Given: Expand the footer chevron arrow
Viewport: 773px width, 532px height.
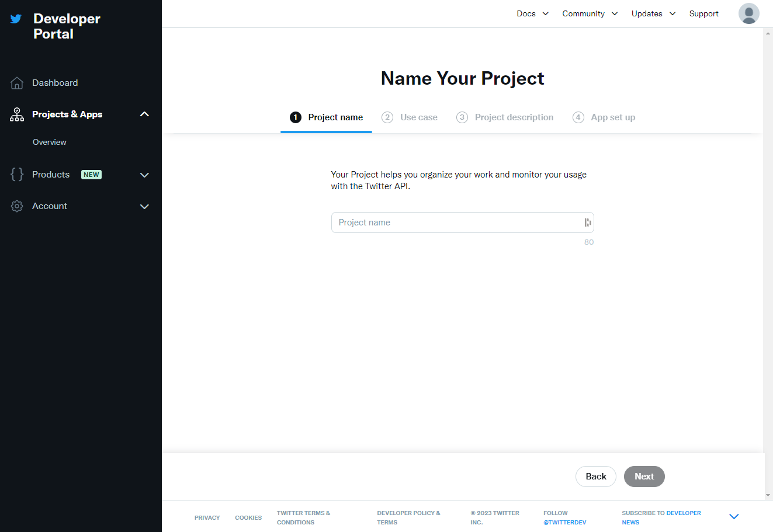Looking at the screenshot, I should 734,517.
